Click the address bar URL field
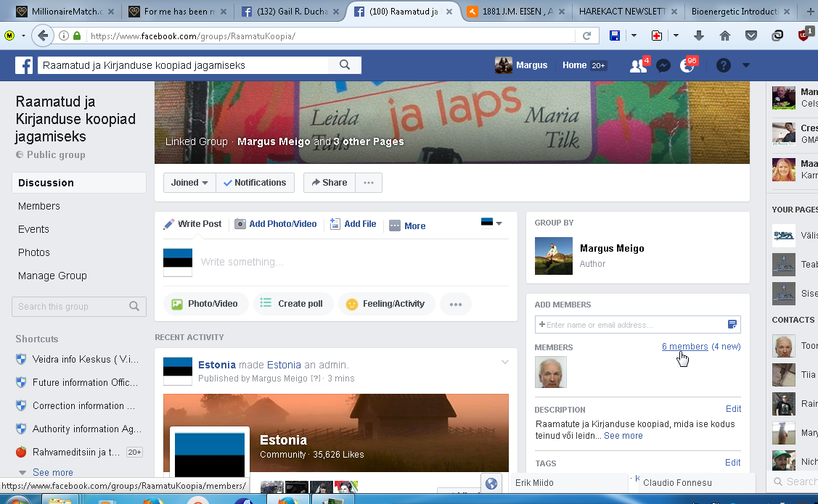 point(329,36)
